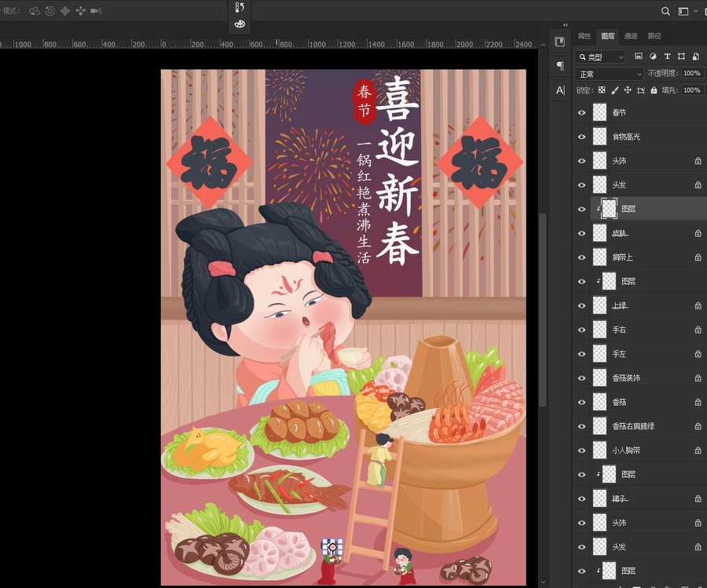Click the 不透明度 opacity value field
Viewport: 707px width, 588px height.
click(x=692, y=74)
